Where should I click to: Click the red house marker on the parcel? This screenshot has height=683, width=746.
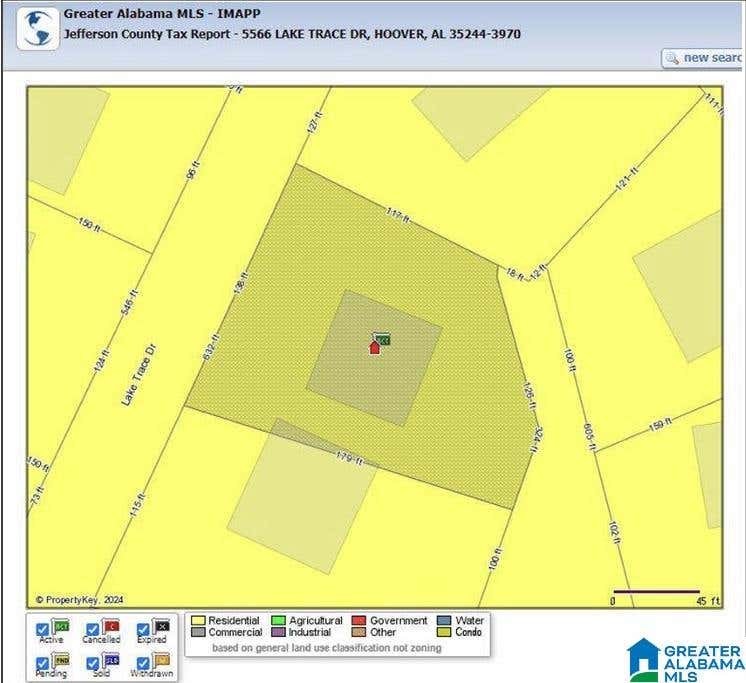tap(374, 348)
